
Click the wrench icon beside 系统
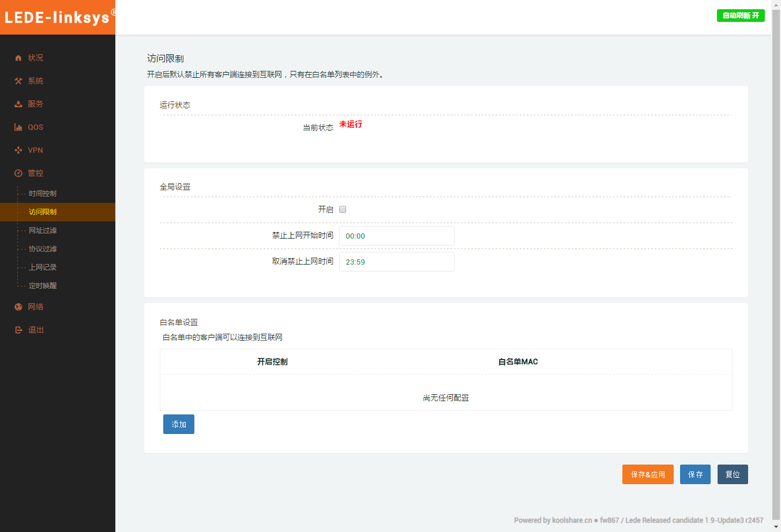tap(18, 81)
